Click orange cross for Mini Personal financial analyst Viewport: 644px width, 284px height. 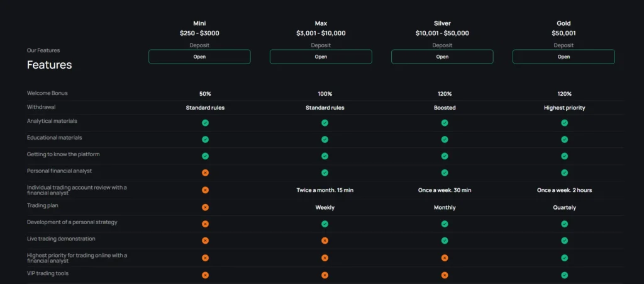(x=205, y=173)
